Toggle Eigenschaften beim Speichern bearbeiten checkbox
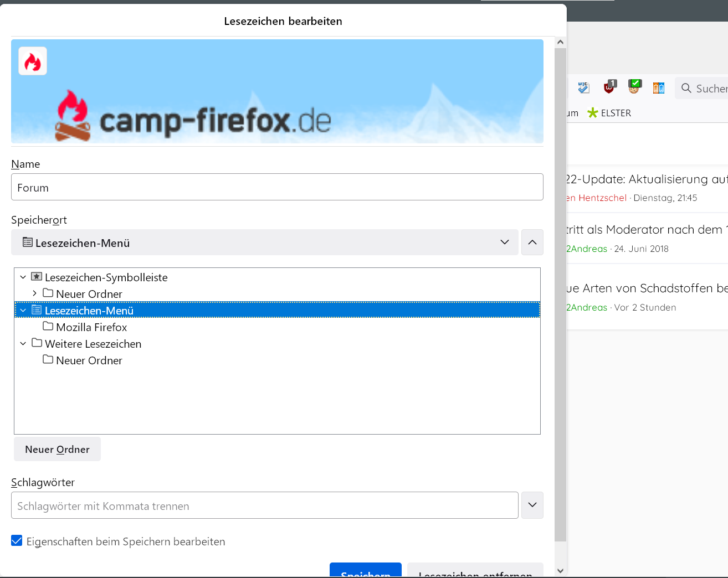Image resolution: width=728 pixels, height=578 pixels. point(17,541)
